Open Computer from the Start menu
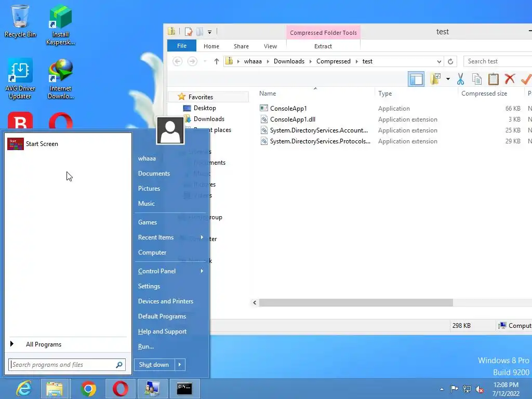Screen dimensions: 532x399 pyautogui.click(x=152, y=252)
